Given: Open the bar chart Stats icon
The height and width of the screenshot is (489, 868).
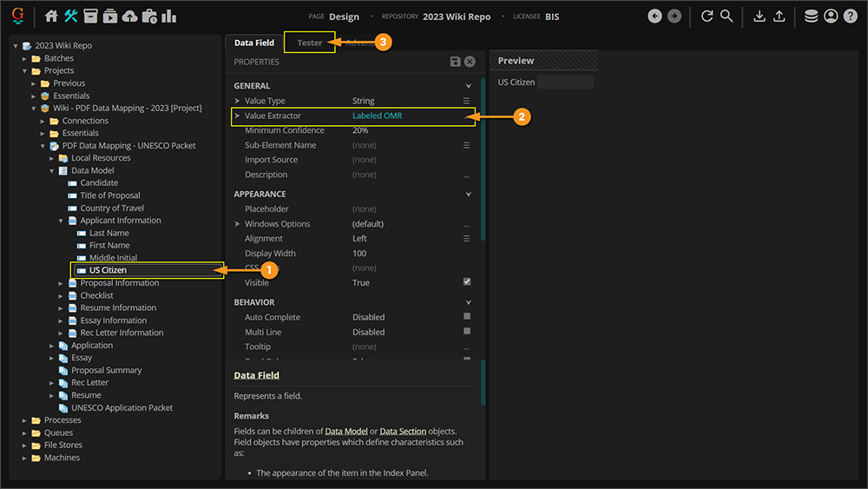Looking at the screenshot, I should pos(168,16).
